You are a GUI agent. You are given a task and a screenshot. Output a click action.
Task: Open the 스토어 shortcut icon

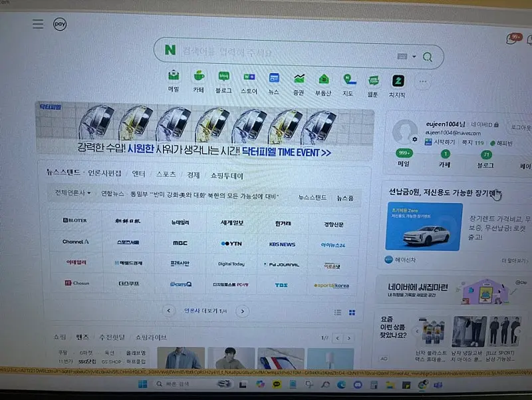[249, 77]
